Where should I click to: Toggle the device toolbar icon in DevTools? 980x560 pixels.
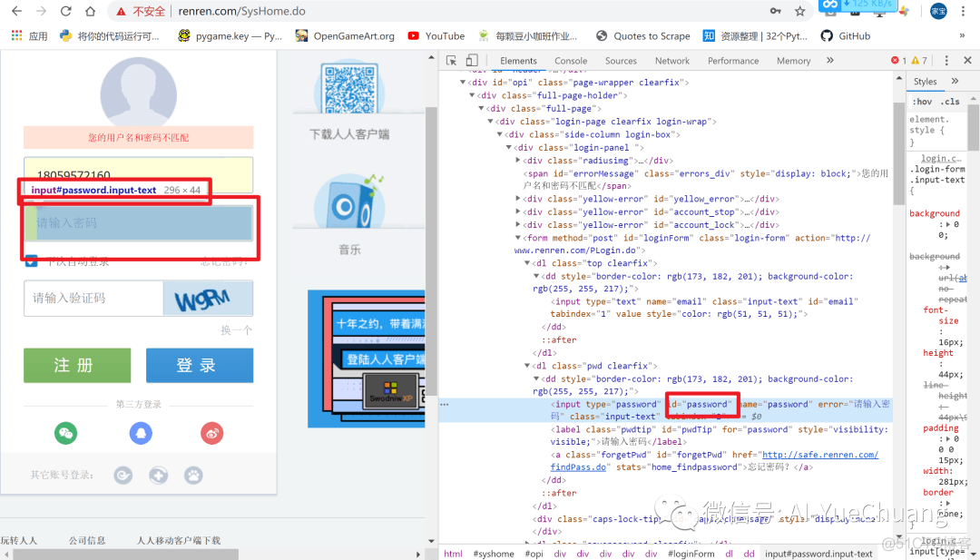tap(472, 61)
